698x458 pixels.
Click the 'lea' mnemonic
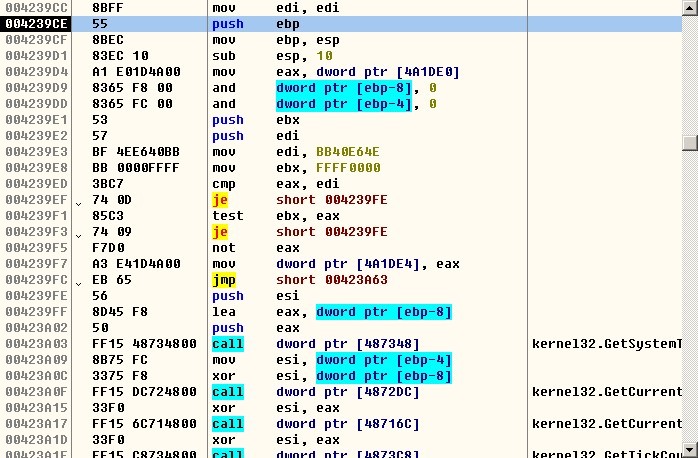point(223,312)
